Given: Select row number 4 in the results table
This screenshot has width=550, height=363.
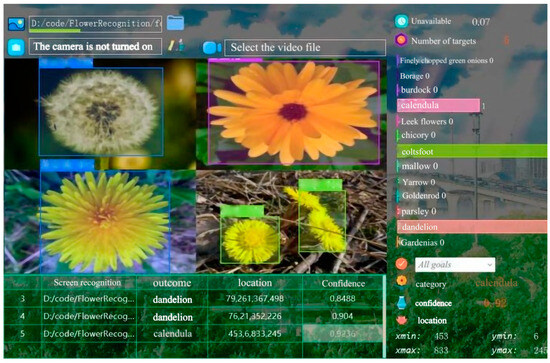Looking at the screenshot, I should pos(22,316).
